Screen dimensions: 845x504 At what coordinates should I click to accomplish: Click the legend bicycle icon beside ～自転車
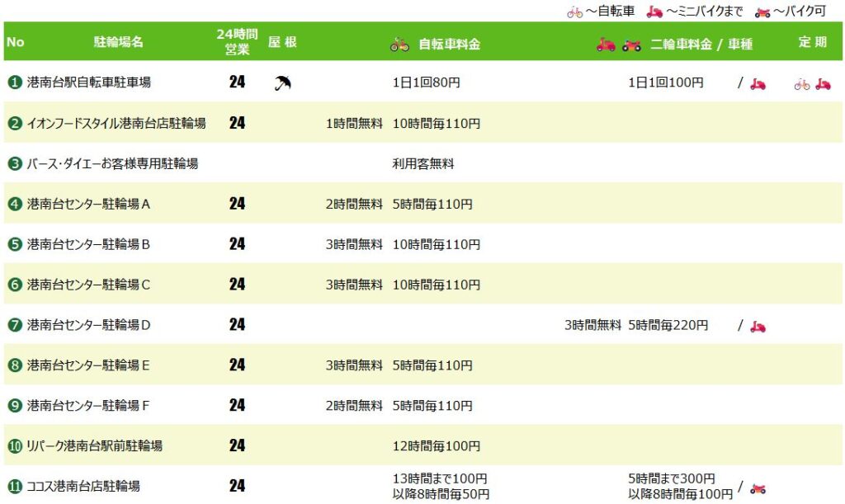coord(575,12)
